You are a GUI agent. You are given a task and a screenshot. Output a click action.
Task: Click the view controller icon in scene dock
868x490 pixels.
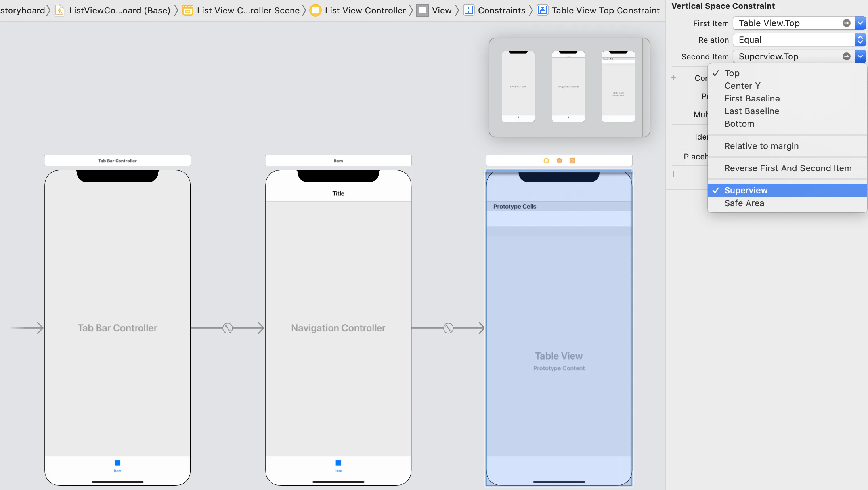(x=546, y=161)
